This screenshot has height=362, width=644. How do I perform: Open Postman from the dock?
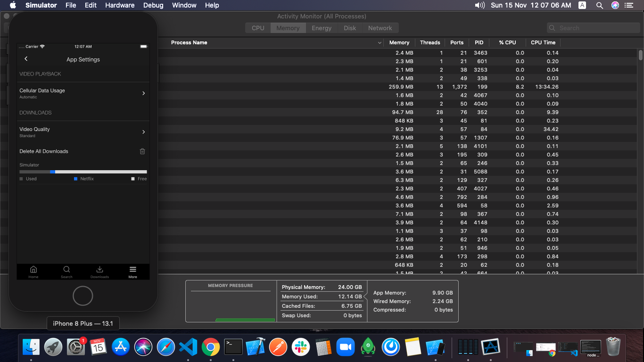point(278,347)
